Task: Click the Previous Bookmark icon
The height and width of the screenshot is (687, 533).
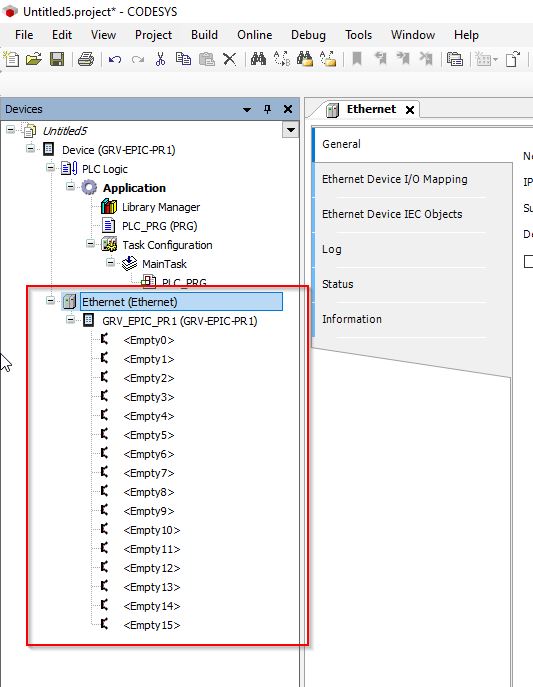Action: [x=380, y=58]
